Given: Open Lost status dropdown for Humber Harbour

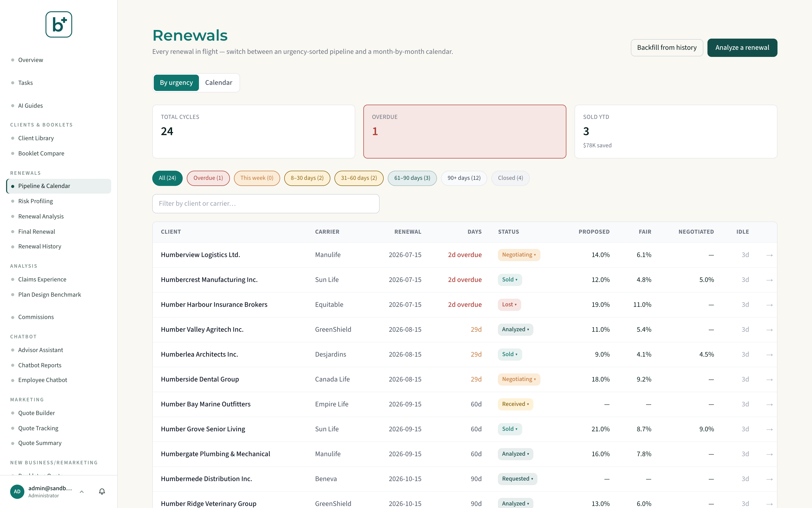Looking at the screenshot, I should click(509, 304).
